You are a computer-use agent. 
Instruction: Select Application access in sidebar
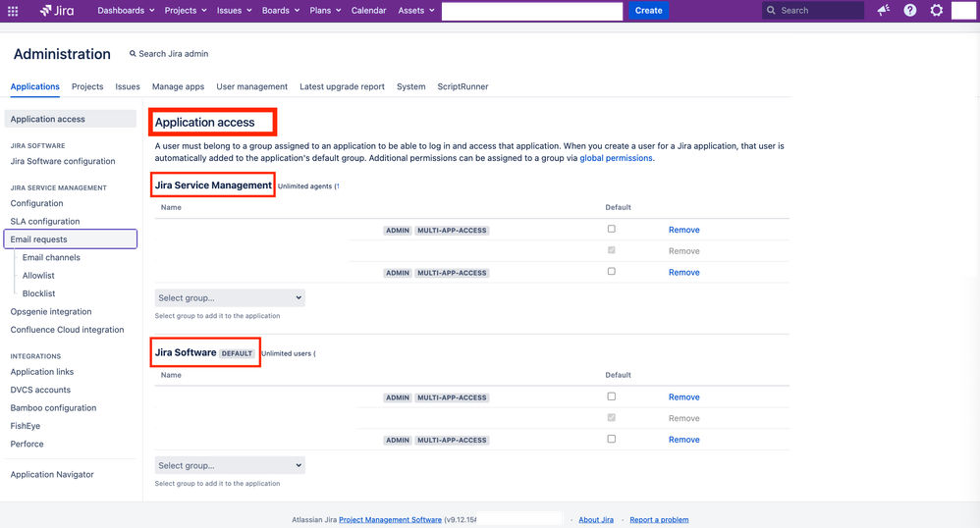pos(70,119)
